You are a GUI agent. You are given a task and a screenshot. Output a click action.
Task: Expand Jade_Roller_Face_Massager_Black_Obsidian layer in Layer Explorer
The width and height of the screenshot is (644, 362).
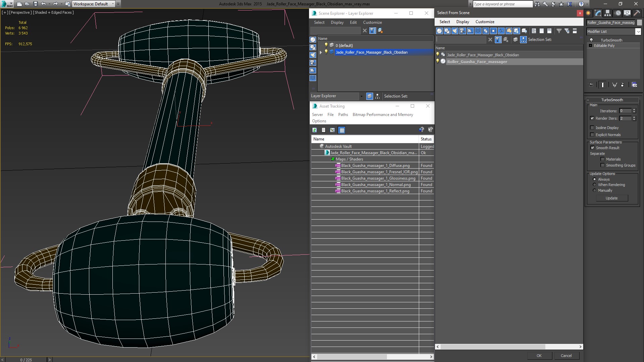pos(321,52)
